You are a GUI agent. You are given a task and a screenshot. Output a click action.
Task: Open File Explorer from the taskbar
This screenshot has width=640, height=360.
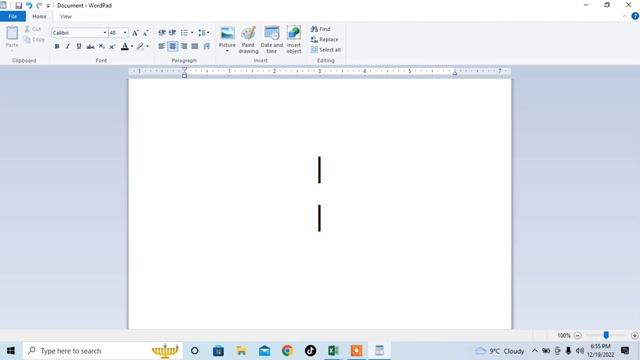tap(241, 351)
